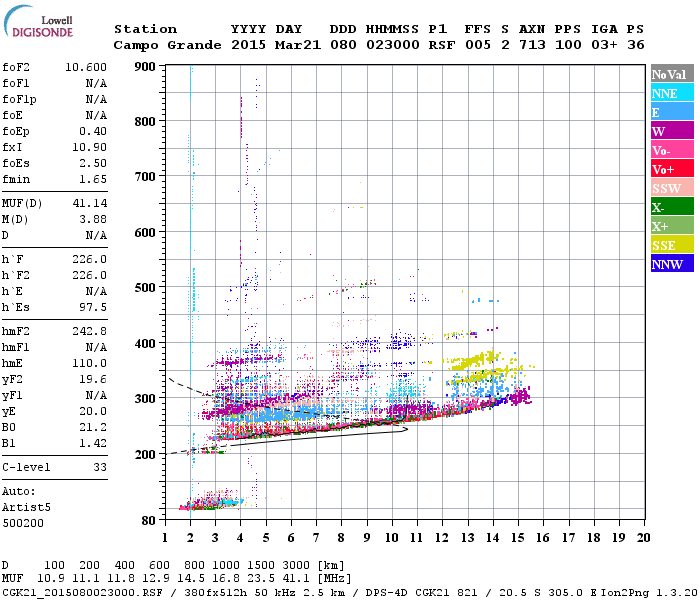This screenshot has width=700, height=600.
Task: Click the X- dark green swatch
Action: pyautogui.click(x=672, y=207)
